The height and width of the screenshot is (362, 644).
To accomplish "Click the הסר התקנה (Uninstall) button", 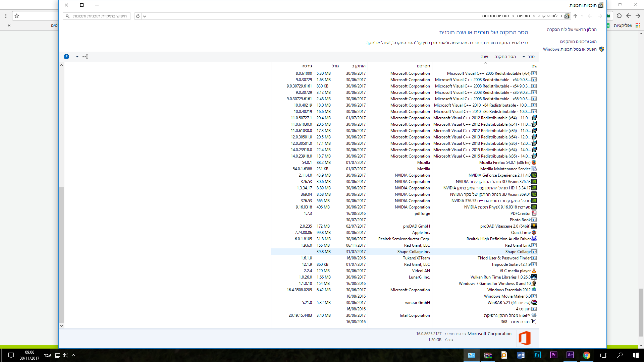I will pos(505,57).
